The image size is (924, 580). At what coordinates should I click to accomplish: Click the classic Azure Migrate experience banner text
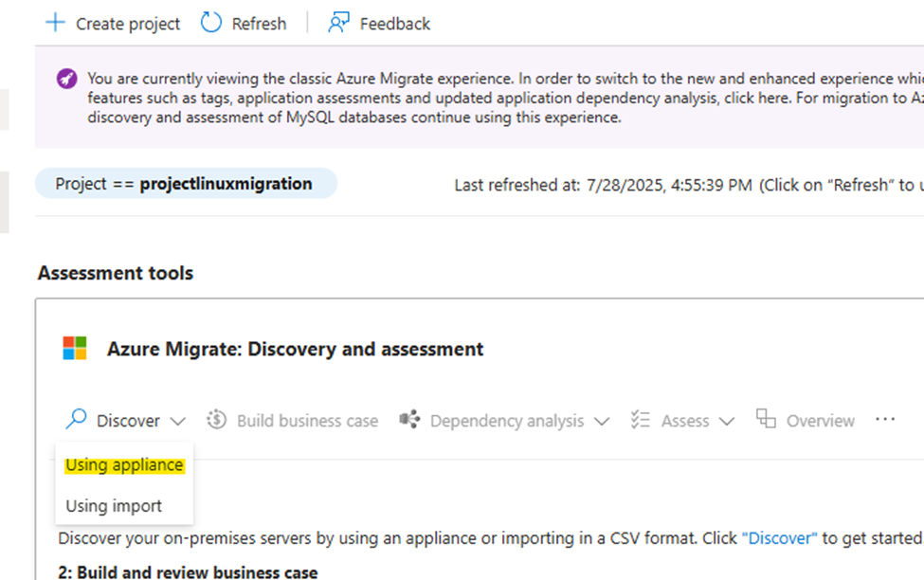click(x=506, y=98)
